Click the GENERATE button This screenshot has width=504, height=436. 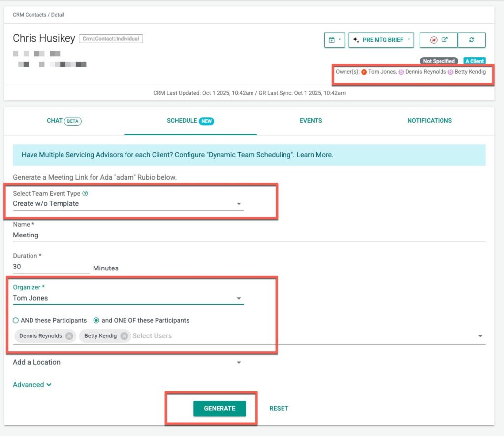coord(220,408)
